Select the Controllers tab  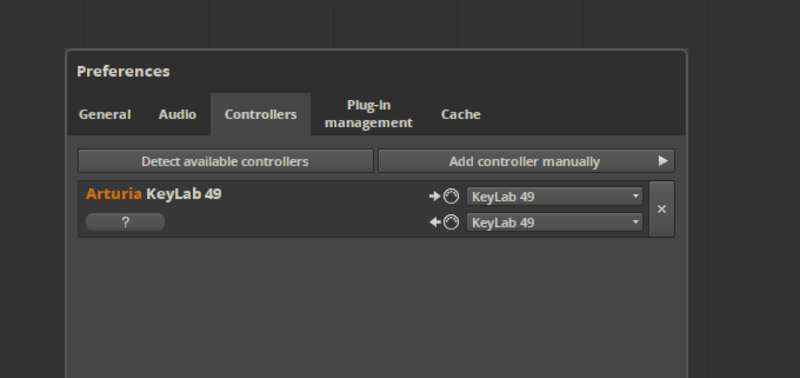click(261, 114)
